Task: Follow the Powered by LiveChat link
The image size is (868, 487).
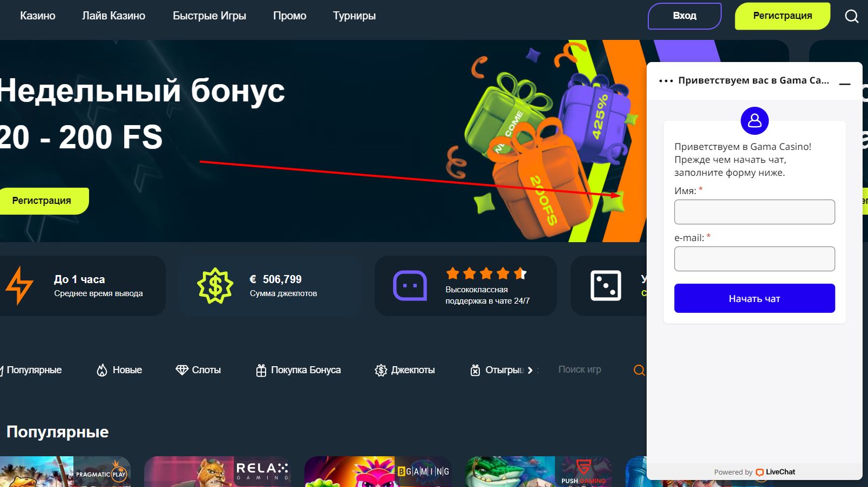Action: pos(754,472)
